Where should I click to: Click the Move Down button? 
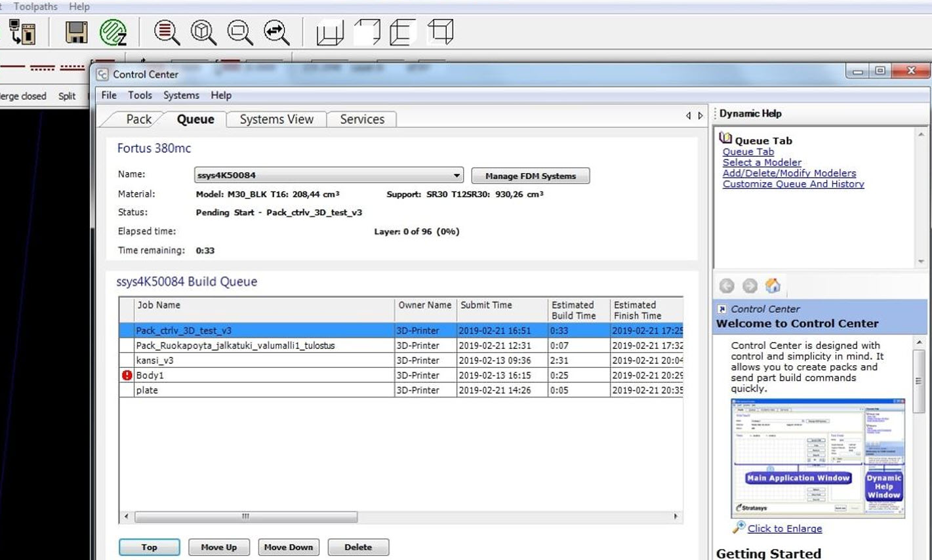click(x=289, y=547)
